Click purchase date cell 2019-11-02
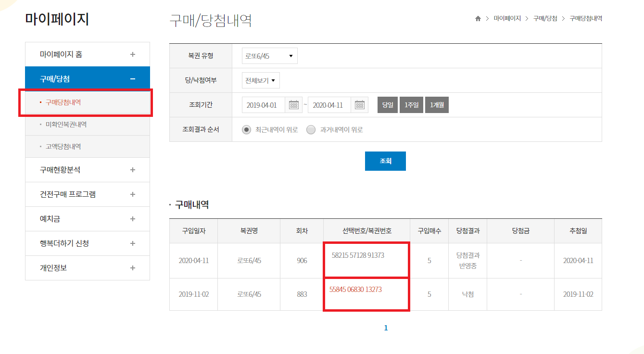 tap(193, 294)
